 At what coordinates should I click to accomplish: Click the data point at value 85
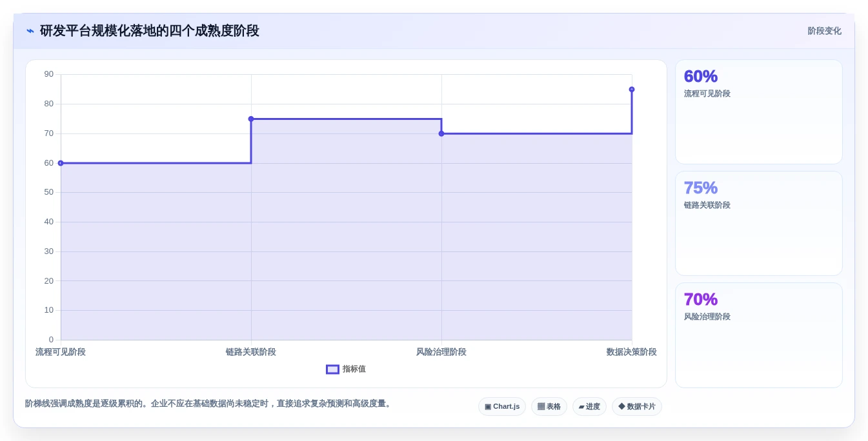[632, 90]
